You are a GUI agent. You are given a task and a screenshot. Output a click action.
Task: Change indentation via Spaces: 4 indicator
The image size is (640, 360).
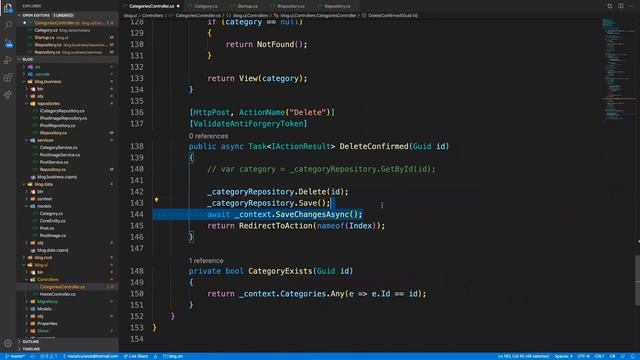coord(563,356)
